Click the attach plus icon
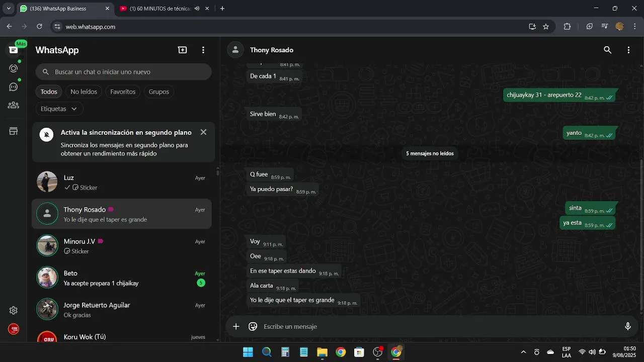 [x=236, y=326]
